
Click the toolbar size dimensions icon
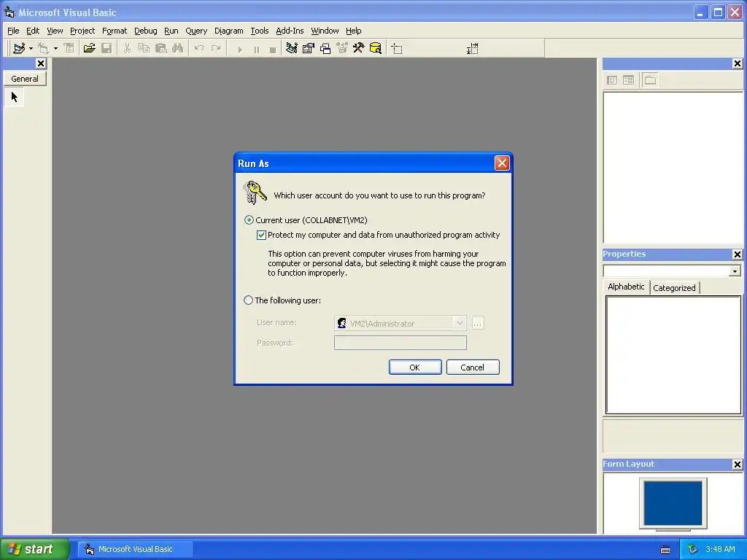click(x=472, y=49)
